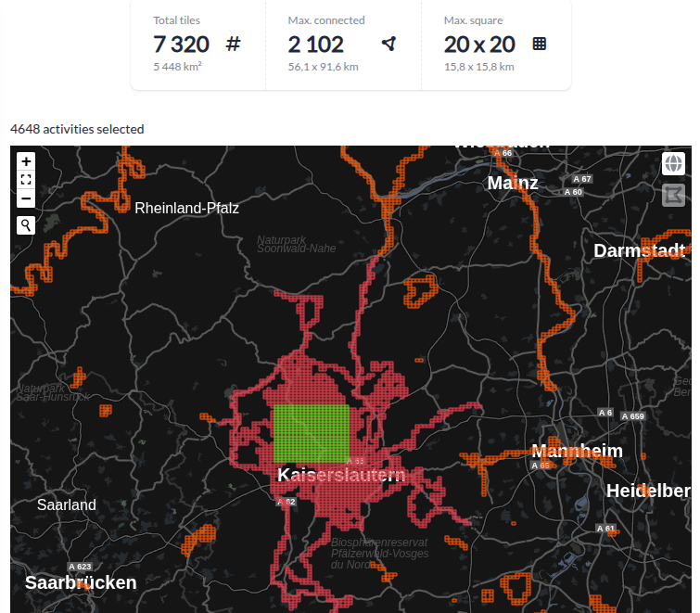
Task: Click the Kaiserslautern city label
Action: (341, 476)
